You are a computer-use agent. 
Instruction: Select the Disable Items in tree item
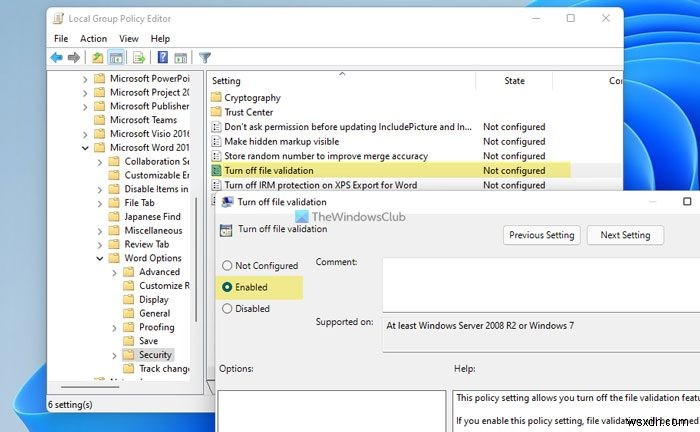[x=156, y=189]
